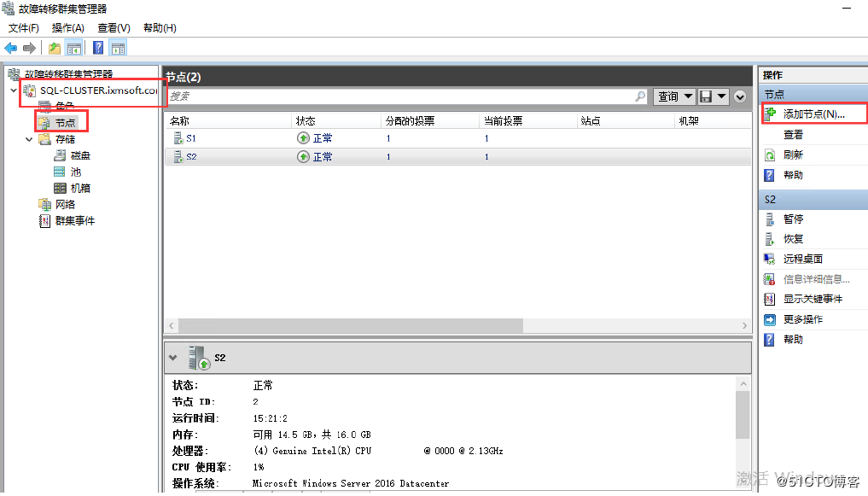
Task: Click the 暂停 action for S2
Action: 793,219
